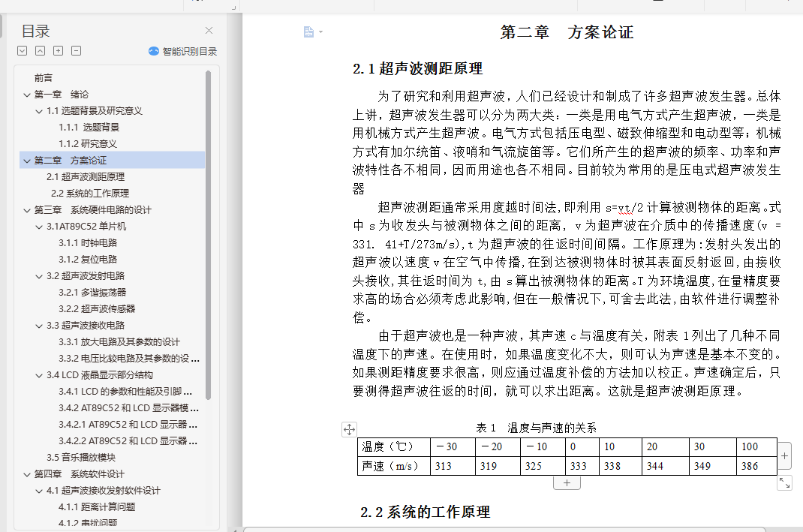Image resolution: width=803 pixels, height=532 pixels.
Task: Click the table move handle icon
Action: tap(349, 429)
